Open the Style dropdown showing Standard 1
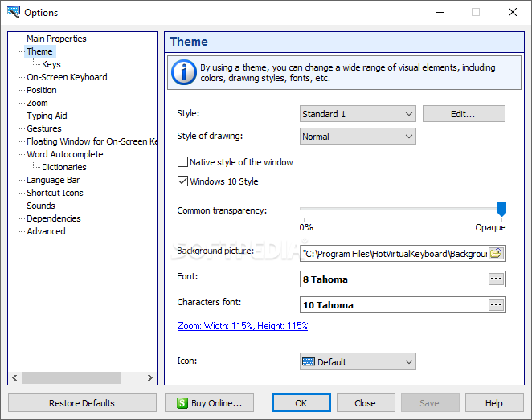532x420 pixels. pyautogui.click(x=358, y=114)
